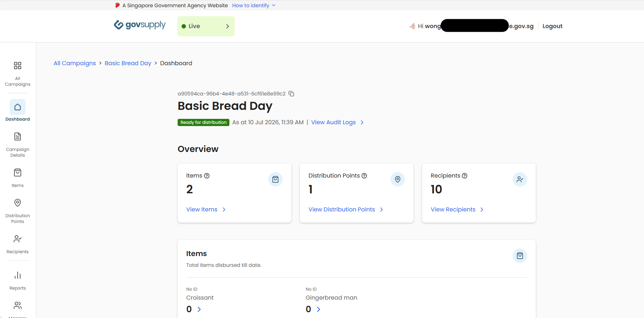
Task: Copy the campaign ID with copy icon
Action: [292, 94]
